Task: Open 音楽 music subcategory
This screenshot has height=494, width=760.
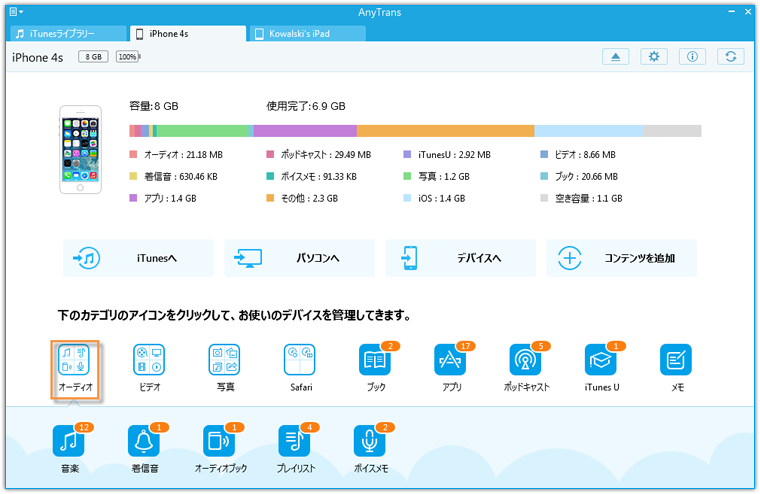Action: [x=69, y=441]
